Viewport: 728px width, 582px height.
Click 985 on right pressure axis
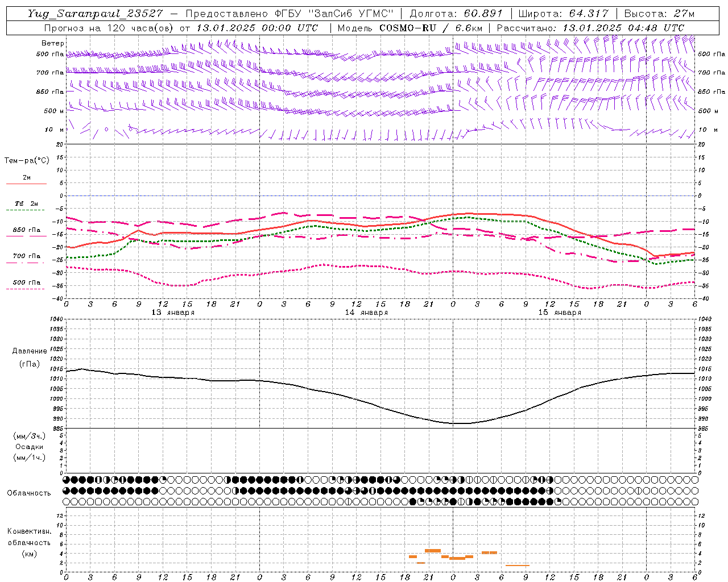pos(704,428)
